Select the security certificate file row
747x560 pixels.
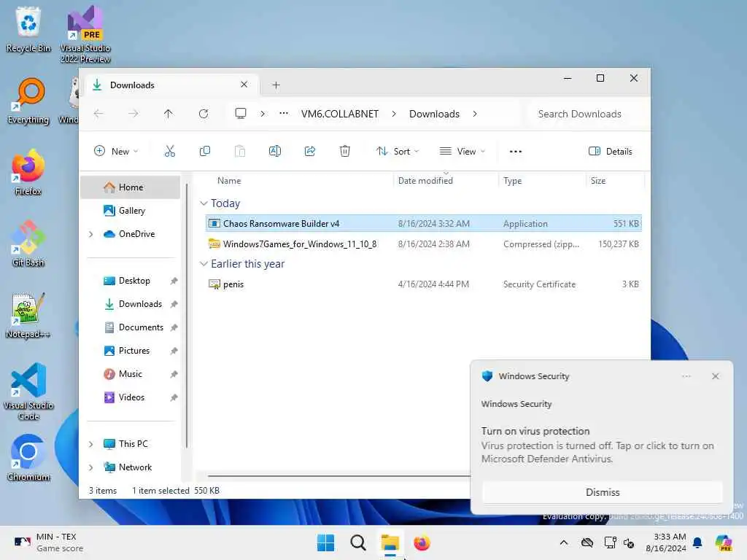pyautogui.click(x=424, y=284)
